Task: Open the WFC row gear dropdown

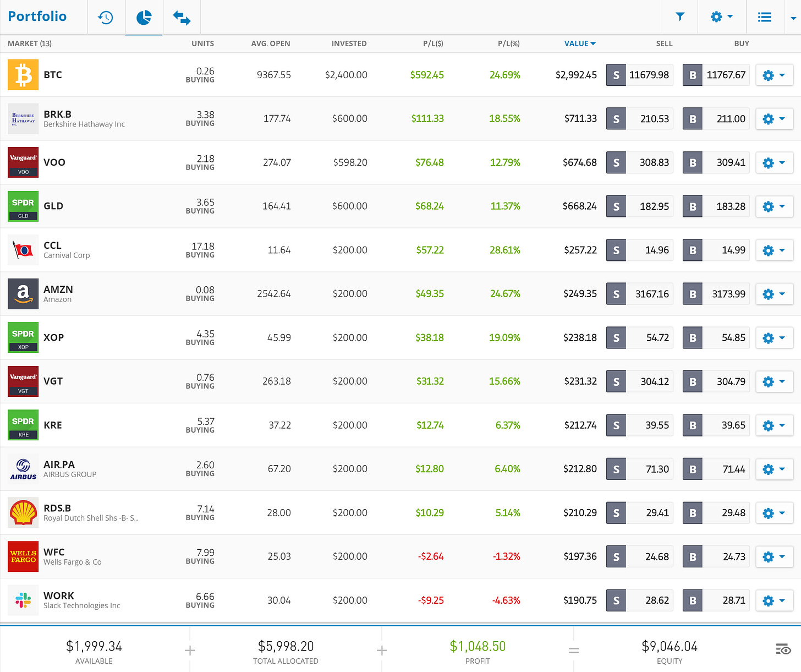Action: pos(775,556)
